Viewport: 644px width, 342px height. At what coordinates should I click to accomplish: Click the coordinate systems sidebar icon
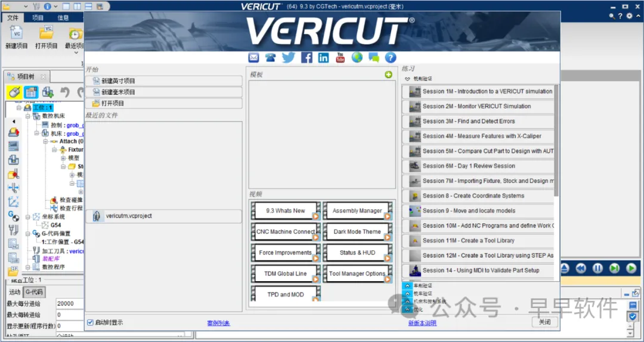[x=13, y=201]
